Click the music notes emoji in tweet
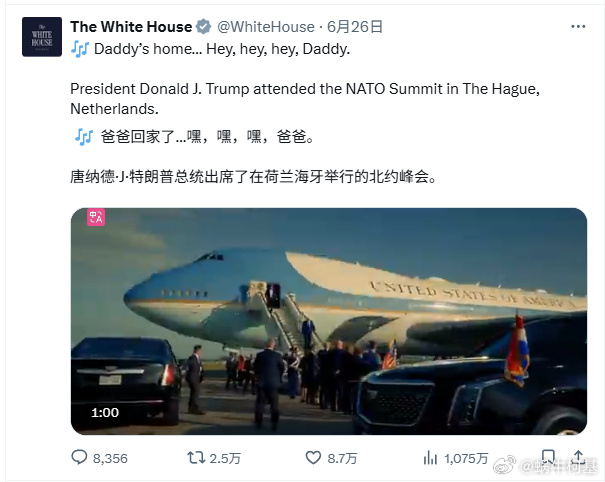Viewport: 605px width, 482px height. tap(80, 49)
